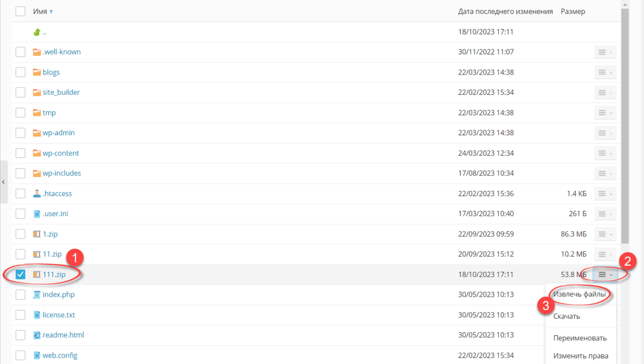The width and height of the screenshot is (644, 364).
Task: Select 'Переименовать' in the context menu
Action: [580, 338]
